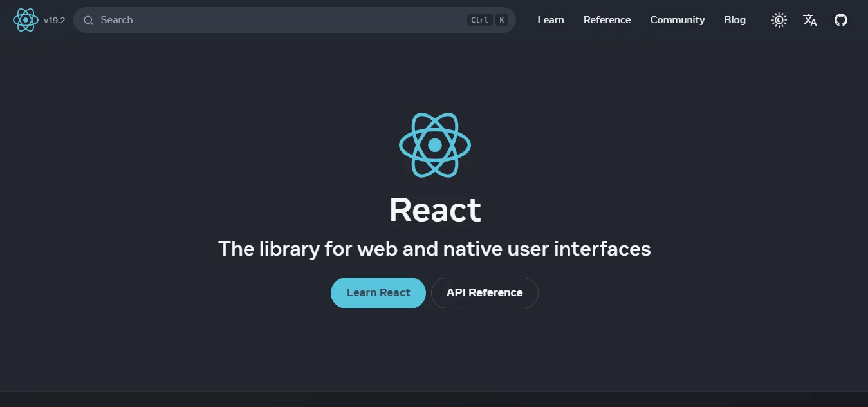This screenshot has height=407, width=868.
Task: Open the Learn menu item
Action: pyautogui.click(x=550, y=20)
